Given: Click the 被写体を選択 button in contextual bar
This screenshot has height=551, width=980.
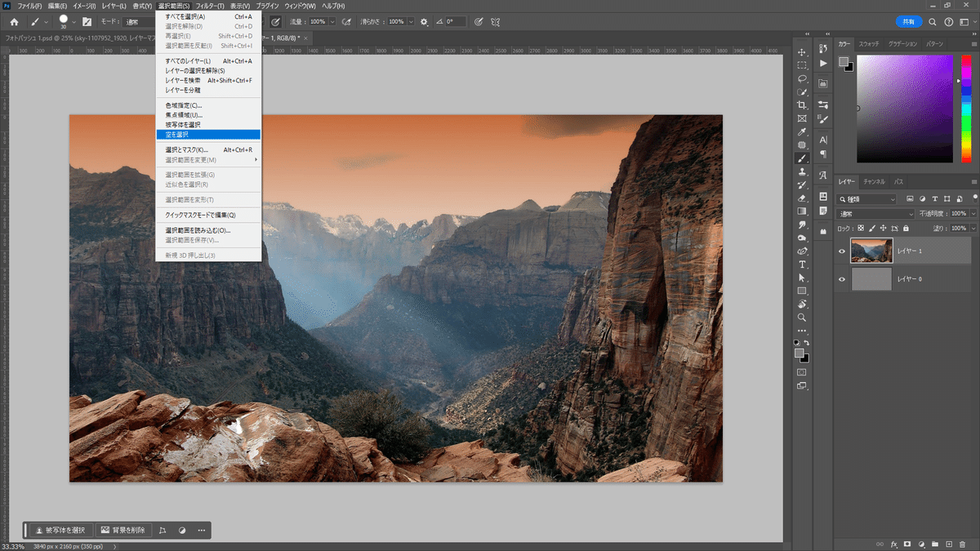Looking at the screenshot, I should 62,531.
